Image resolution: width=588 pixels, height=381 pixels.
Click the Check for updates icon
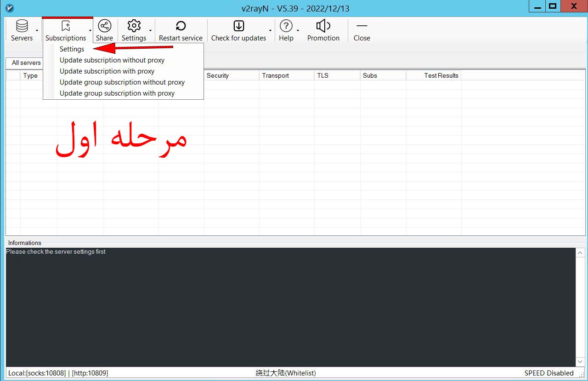pyautogui.click(x=238, y=26)
